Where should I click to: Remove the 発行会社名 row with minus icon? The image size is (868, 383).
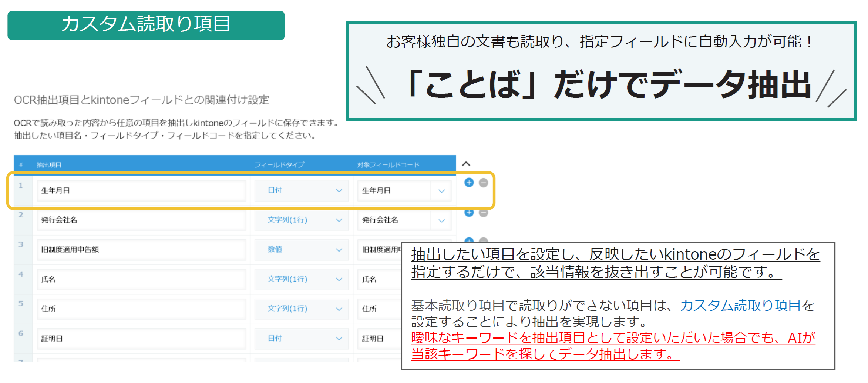tap(483, 213)
